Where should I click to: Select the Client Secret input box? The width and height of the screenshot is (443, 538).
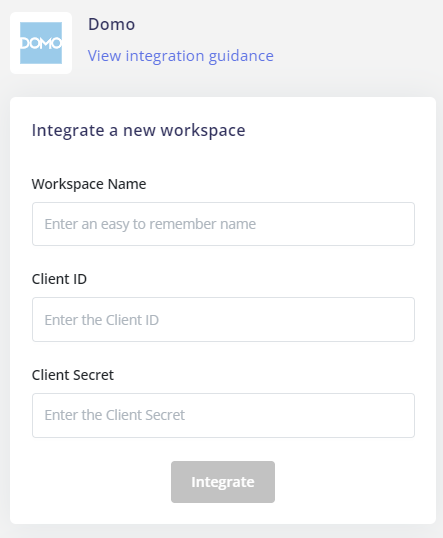click(x=223, y=415)
